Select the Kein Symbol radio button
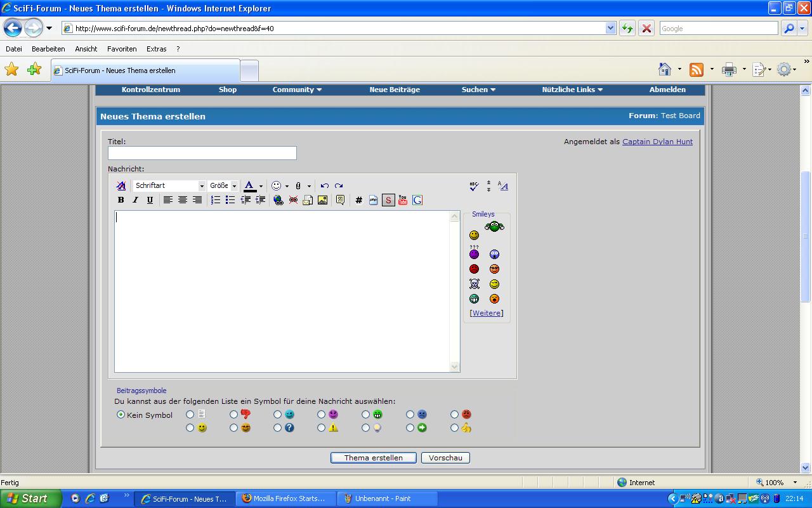 [121, 415]
